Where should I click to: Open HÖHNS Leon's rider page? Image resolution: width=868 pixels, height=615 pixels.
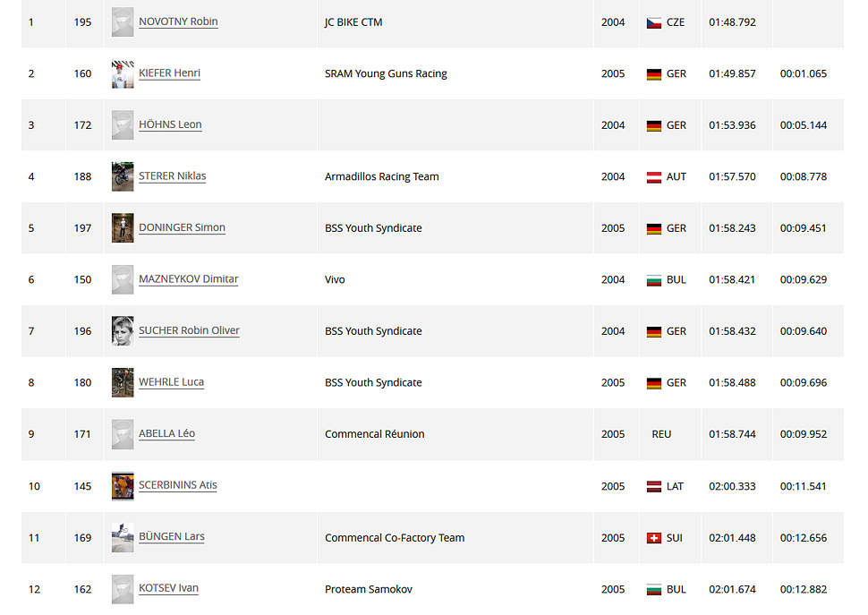point(170,124)
